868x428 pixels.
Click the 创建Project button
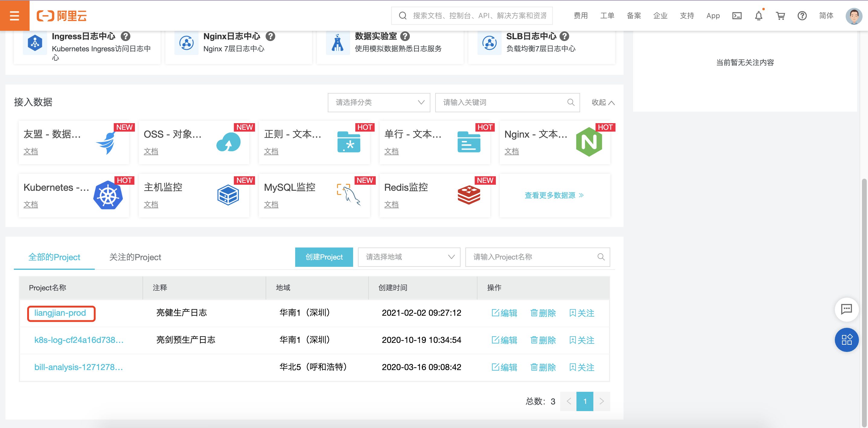324,257
